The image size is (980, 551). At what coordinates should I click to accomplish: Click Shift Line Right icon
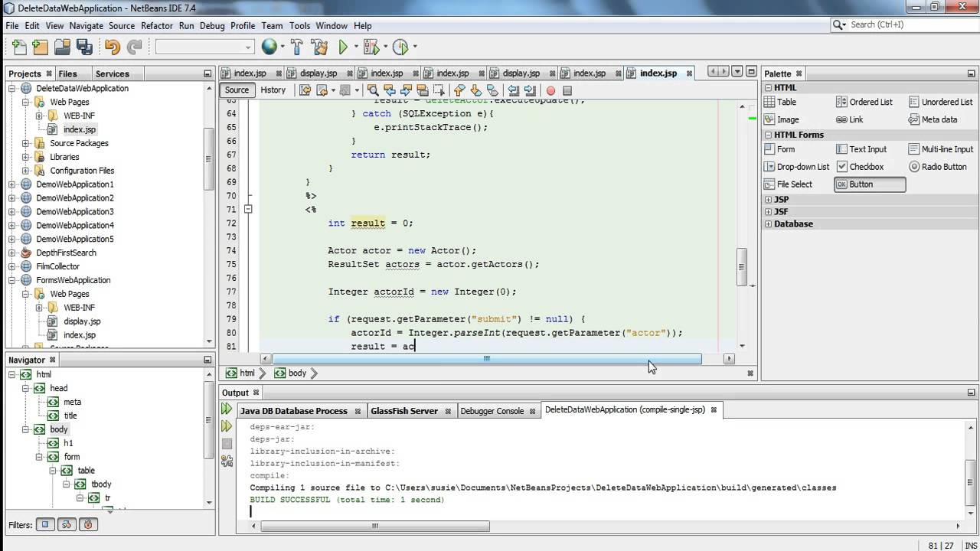click(530, 90)
